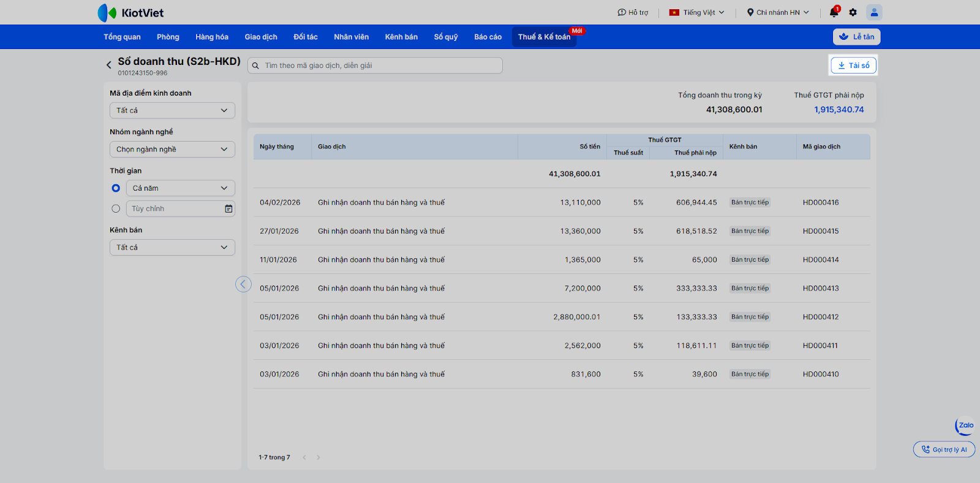The height and width of the screenshot is (483, 980).
Task: Select the Tùy chỉnh time radio button
Action: (x=116, y=209)
